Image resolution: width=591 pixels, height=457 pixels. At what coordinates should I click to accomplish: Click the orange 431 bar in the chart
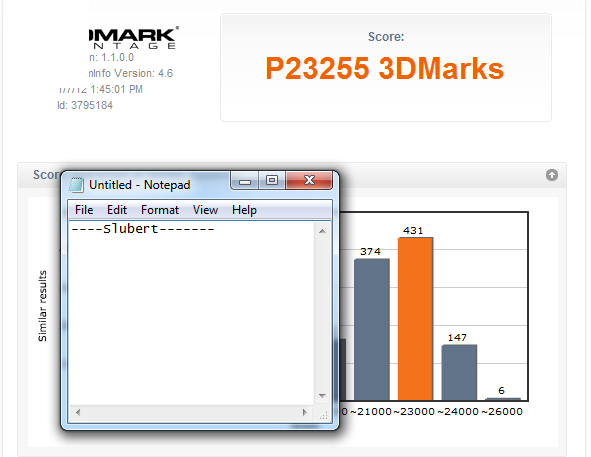(x=415, y=319)
